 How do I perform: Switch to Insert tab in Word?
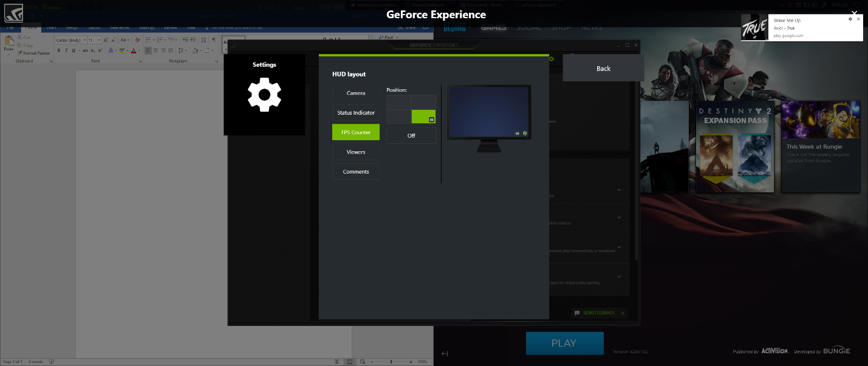coord(52,27)
